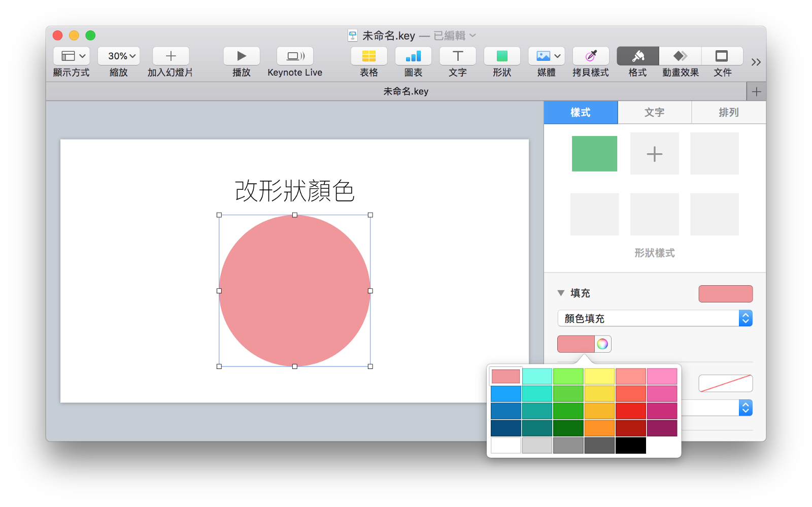Open the 文件 document settings panel
Screen dimensions: 812x507
pos(723,56)
